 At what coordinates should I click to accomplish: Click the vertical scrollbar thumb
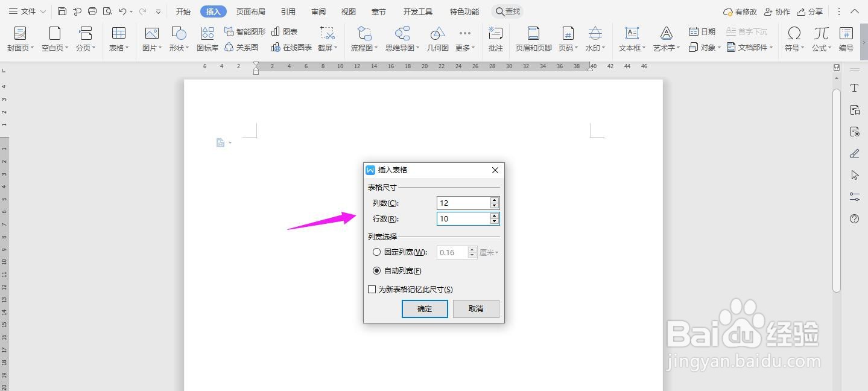pos(837,190)
